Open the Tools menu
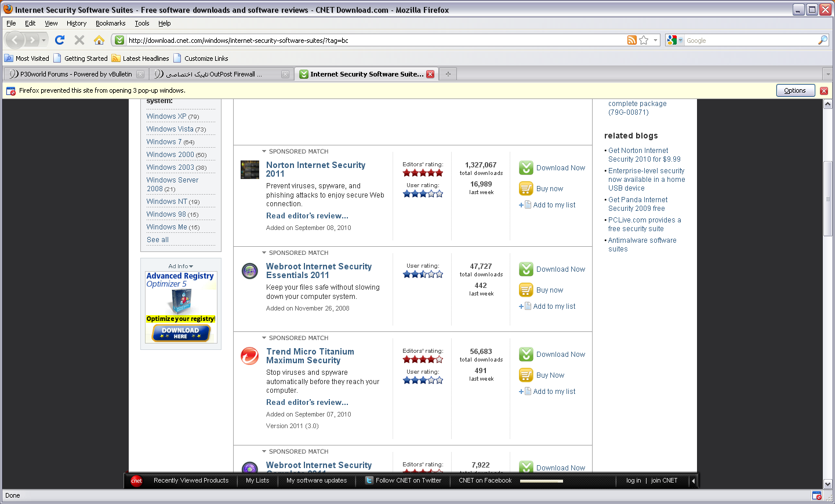 [x=142, y=23]
